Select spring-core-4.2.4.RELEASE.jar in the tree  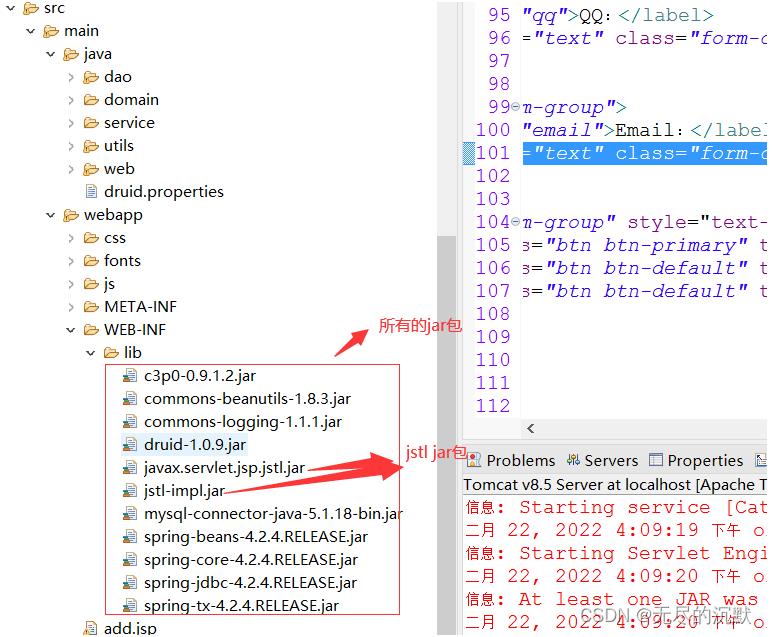tap(250, 560)
